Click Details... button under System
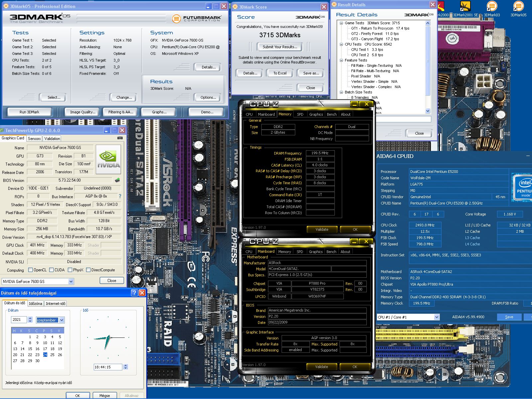Viewport: 532px width, 399px height. pyautogui.click(x=208, y=67)
